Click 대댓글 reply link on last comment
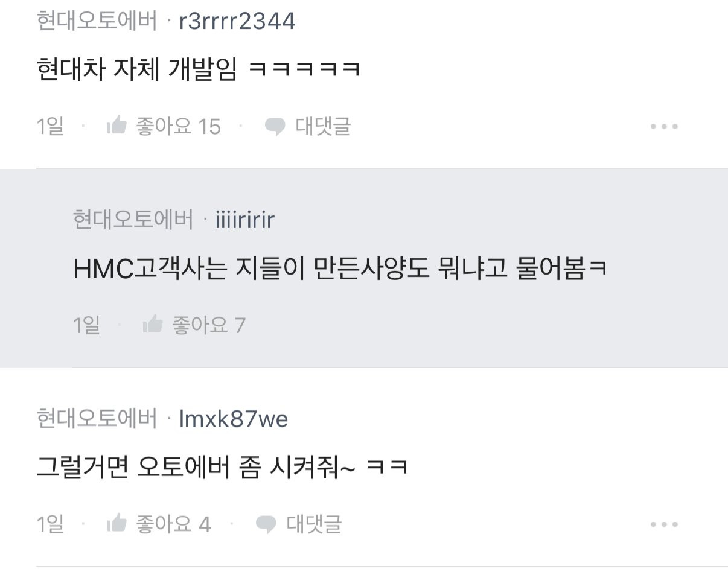Screen dimensions: 728x569 point(314,524)
